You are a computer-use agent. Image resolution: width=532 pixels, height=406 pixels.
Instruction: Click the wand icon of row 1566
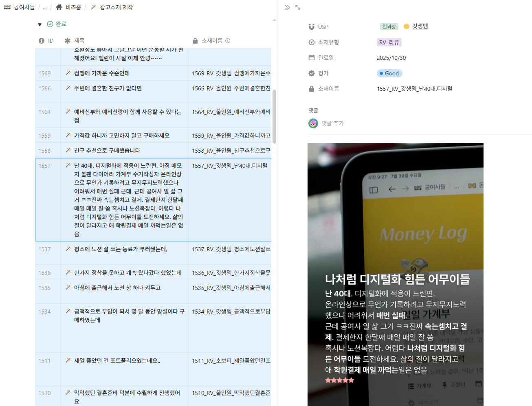68,88
